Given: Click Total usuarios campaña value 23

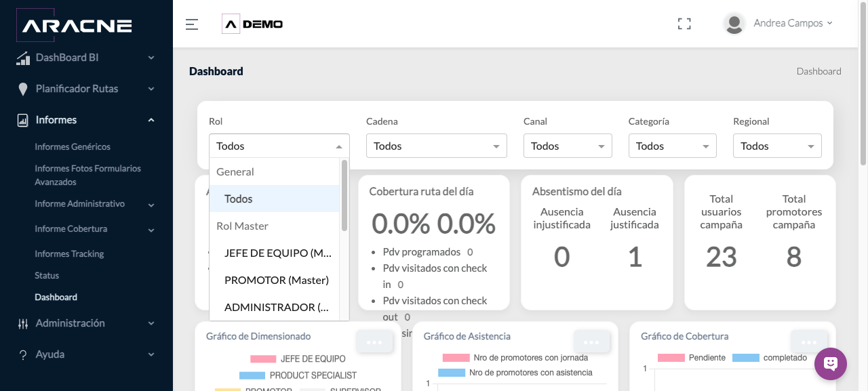Looking at the screenshot, I should click(x=722, y=258).
